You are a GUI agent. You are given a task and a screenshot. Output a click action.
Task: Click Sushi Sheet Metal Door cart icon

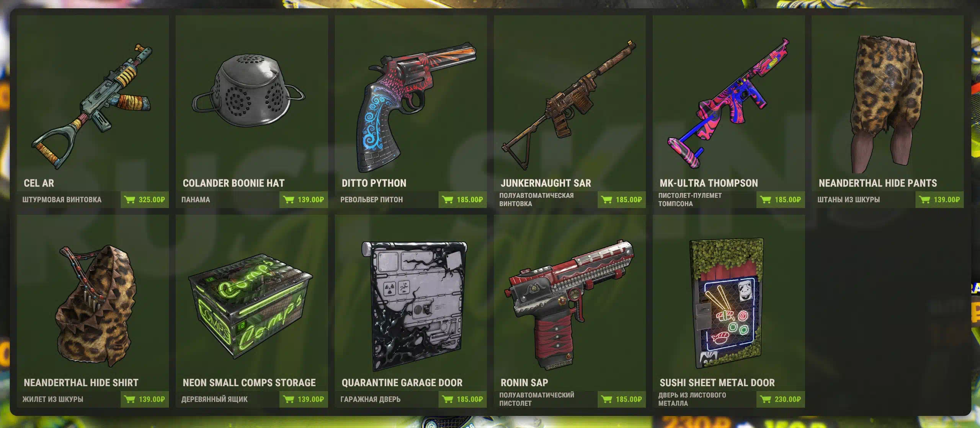[x=766, y=399]
